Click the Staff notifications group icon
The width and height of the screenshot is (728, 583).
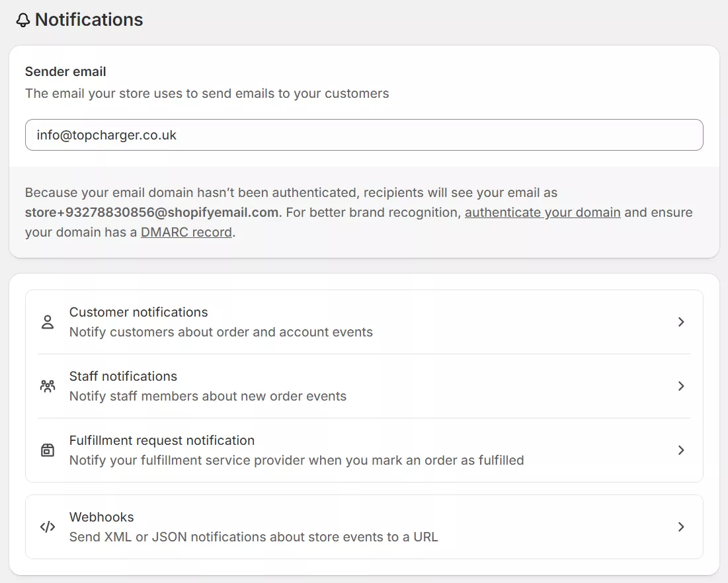coord(48,387)
